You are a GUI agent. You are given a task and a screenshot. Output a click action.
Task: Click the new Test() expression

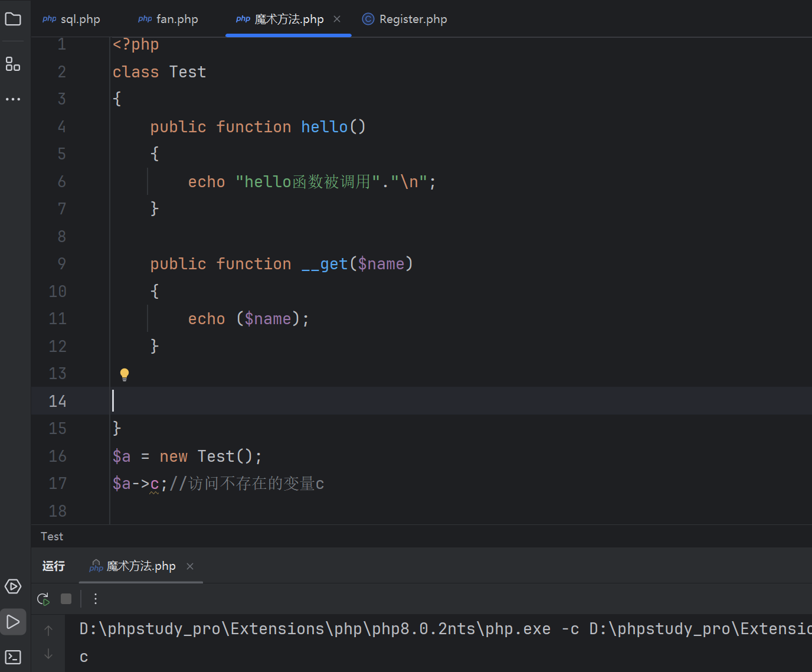coord(206,456)
